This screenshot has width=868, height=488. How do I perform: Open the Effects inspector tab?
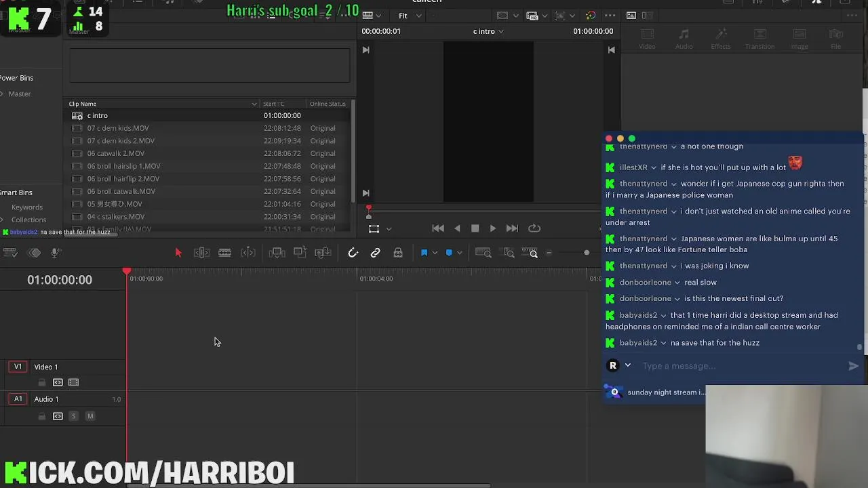[x=721, y=39]
